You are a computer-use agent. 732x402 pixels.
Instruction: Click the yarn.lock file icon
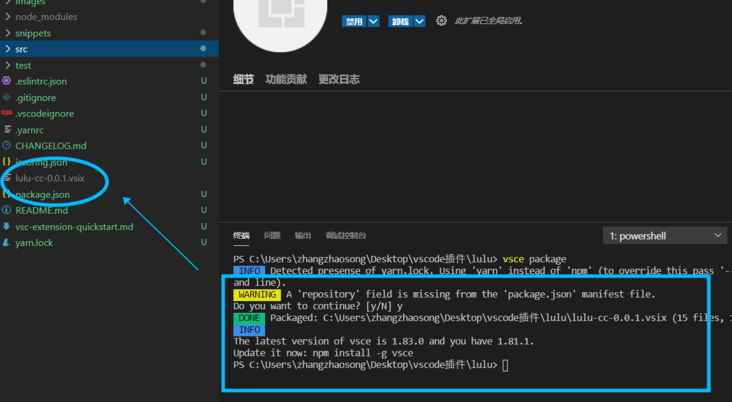pyautogui.click(x=7, y=243)
